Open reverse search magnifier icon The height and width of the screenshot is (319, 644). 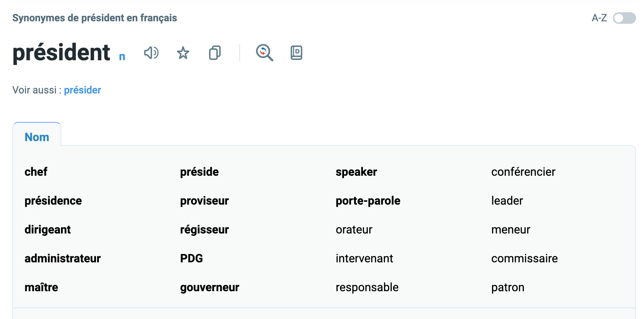click(265, 53)
